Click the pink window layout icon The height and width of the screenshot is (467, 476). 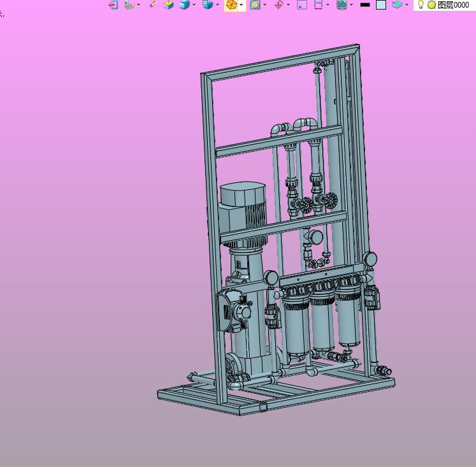(x=302, y=4)
